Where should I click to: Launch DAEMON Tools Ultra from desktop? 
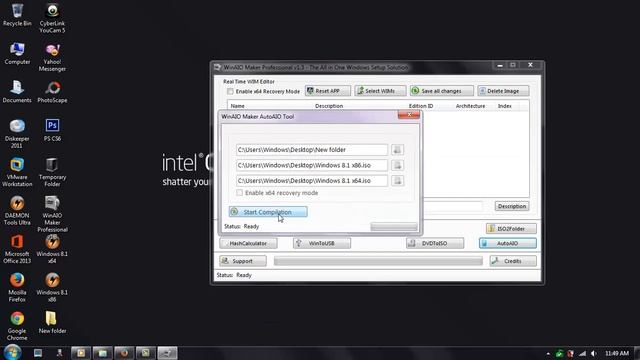(x=17, y=210)
